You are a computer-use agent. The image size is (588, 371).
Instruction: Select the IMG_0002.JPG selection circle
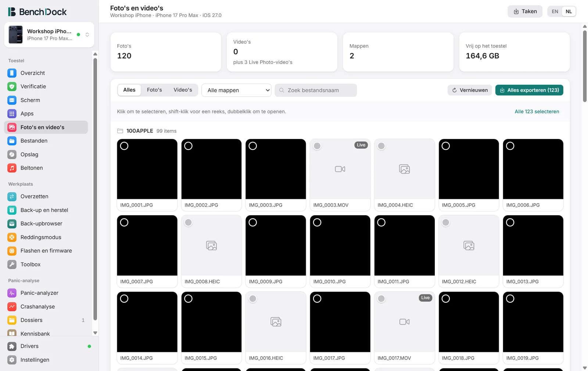pyautogui.click(x=188, y=146)
